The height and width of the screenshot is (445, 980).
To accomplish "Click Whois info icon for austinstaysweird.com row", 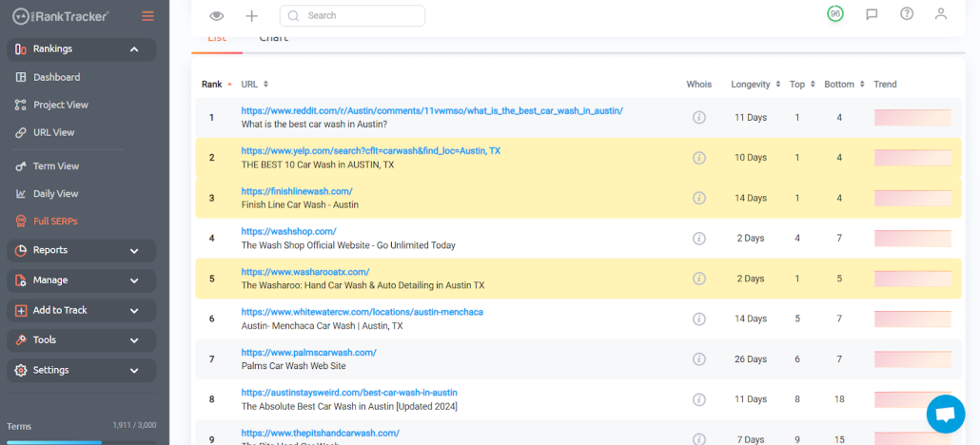I will click(698, 399).
